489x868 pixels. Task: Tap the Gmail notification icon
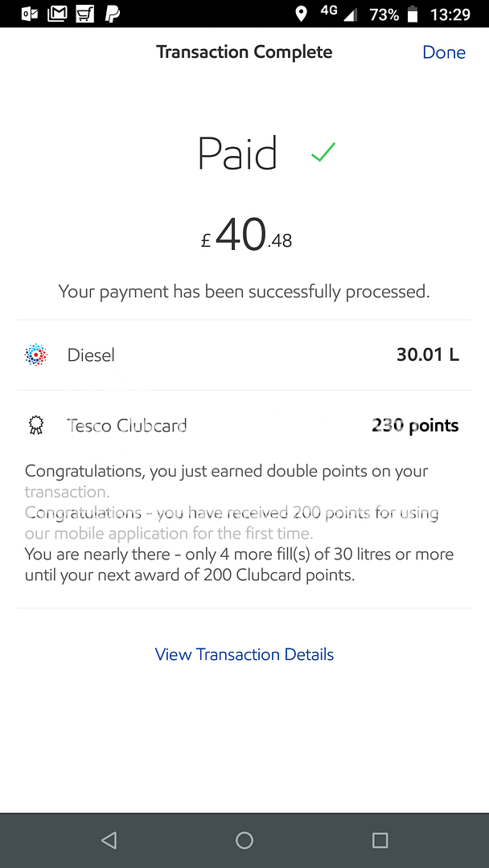(57, 14)
